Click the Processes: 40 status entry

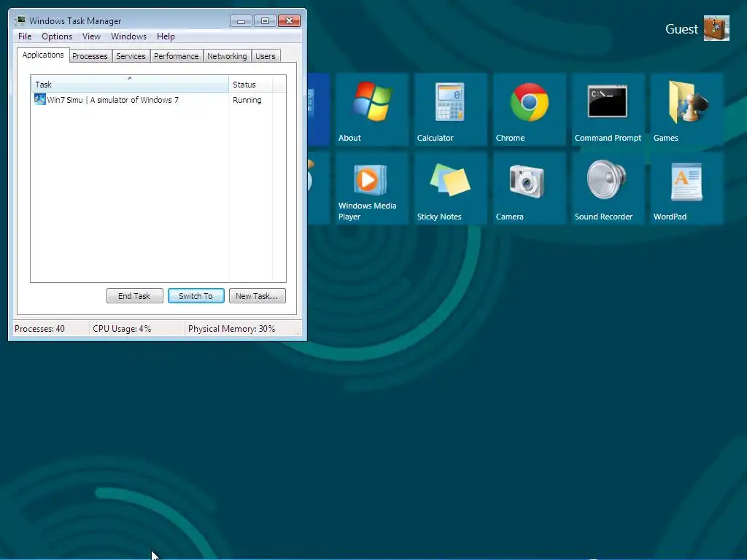pos(39,329)
